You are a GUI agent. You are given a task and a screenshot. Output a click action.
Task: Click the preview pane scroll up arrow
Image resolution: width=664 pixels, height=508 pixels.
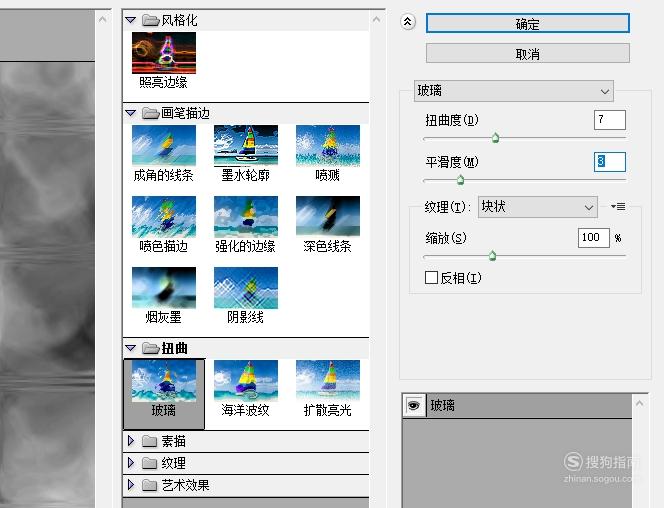[102, 19]
